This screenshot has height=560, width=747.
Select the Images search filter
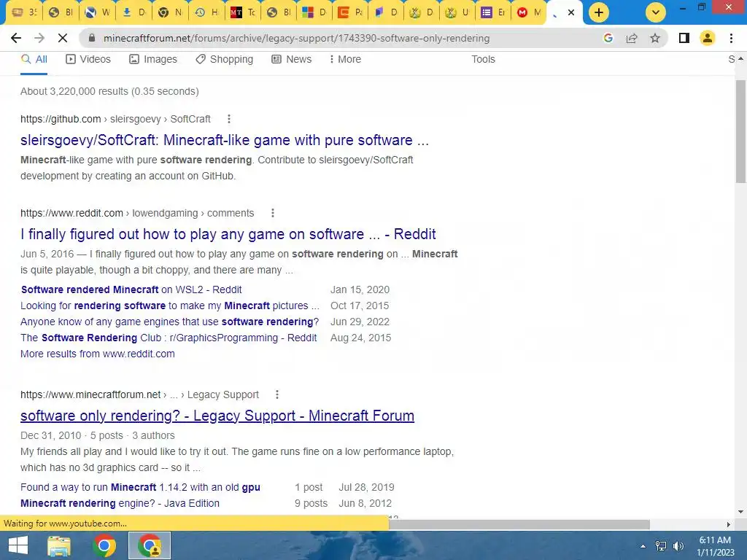(153, 60)
